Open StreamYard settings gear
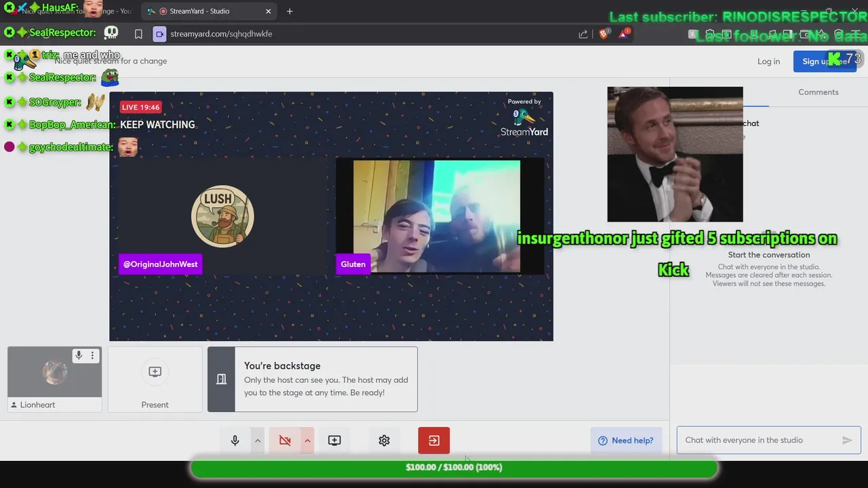The height and width of the screenshot is (488, 868). click(x=384, y=441)
